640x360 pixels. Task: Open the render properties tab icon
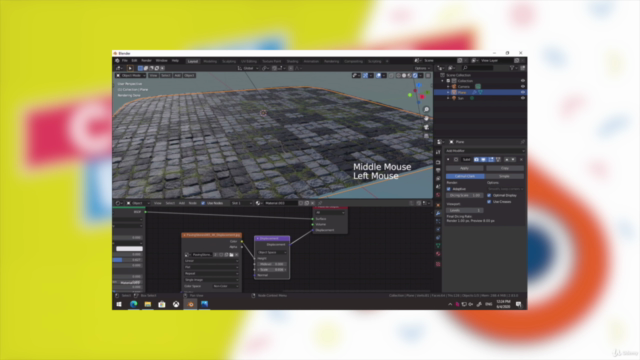438,162
